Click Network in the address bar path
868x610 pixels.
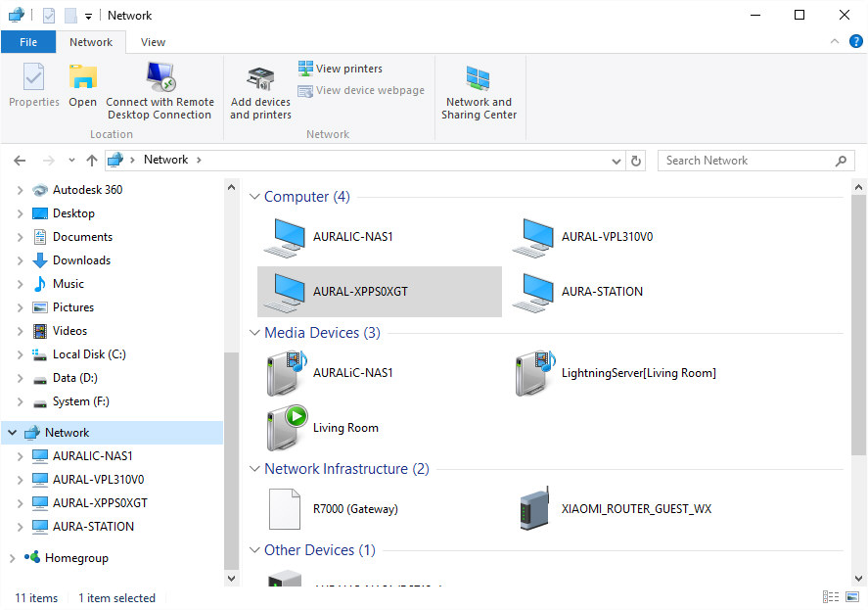click(165, 160)
